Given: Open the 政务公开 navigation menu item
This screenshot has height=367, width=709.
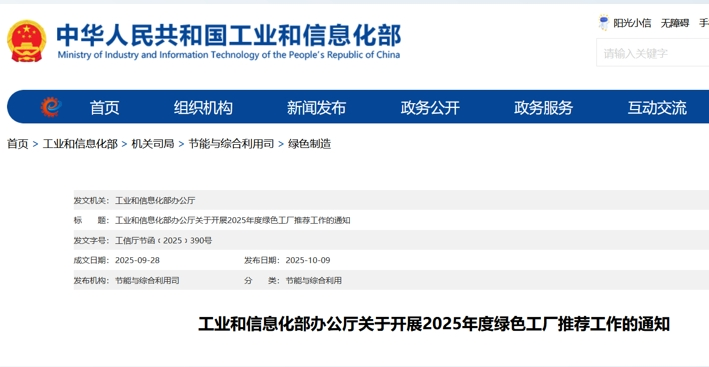Looking at the screenshot, I should coord(430,108).
